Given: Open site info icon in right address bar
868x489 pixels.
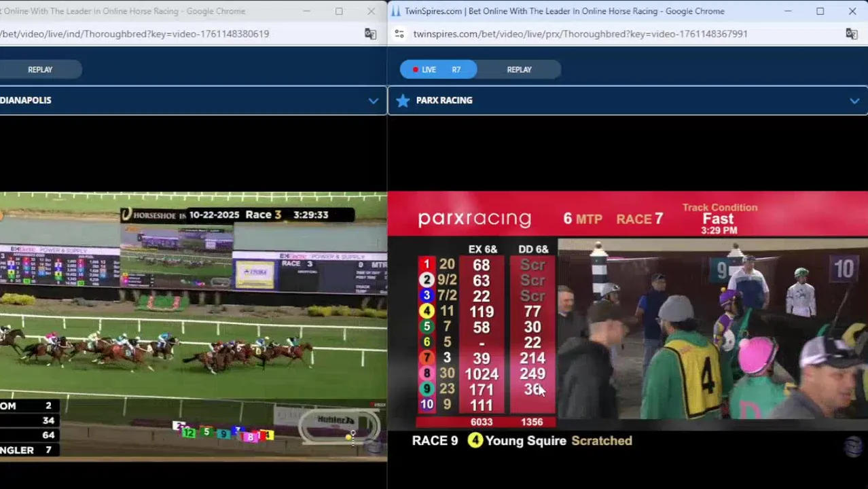Looking at the screenshot, I should 399,34.
